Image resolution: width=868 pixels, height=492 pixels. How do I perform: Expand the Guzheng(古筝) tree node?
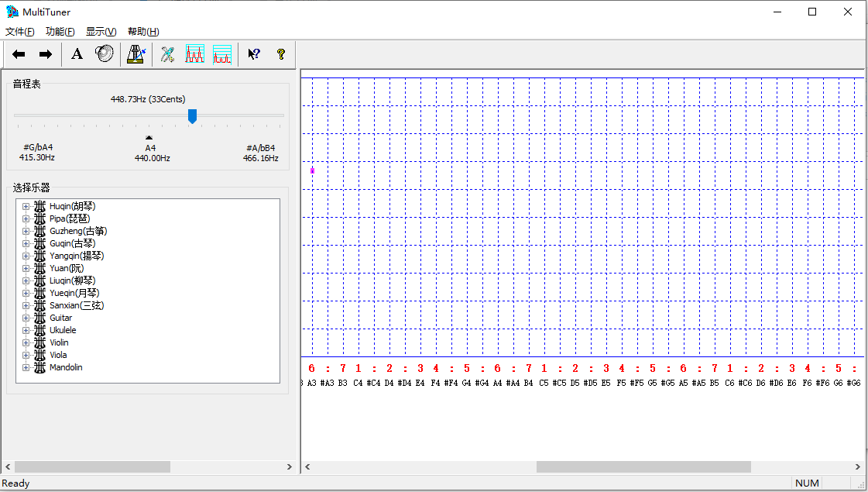pyautogui.click(x=26, y=231)
